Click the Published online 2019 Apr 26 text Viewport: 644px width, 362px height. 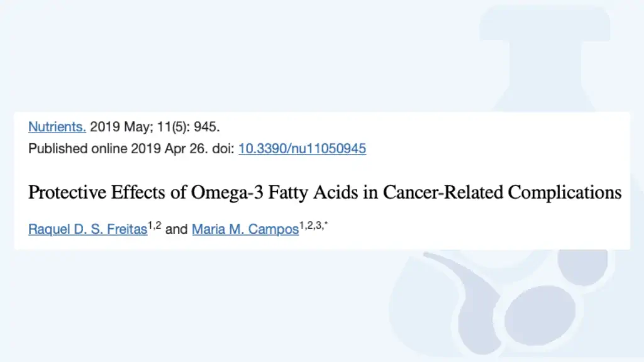click(118, 148)
